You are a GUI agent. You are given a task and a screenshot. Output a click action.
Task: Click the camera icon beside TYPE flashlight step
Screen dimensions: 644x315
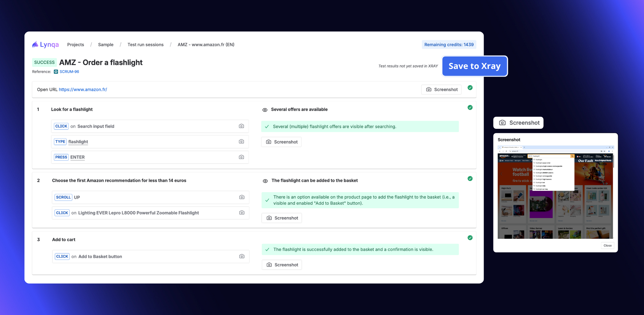pyautogui.click(x=241, y=141)
